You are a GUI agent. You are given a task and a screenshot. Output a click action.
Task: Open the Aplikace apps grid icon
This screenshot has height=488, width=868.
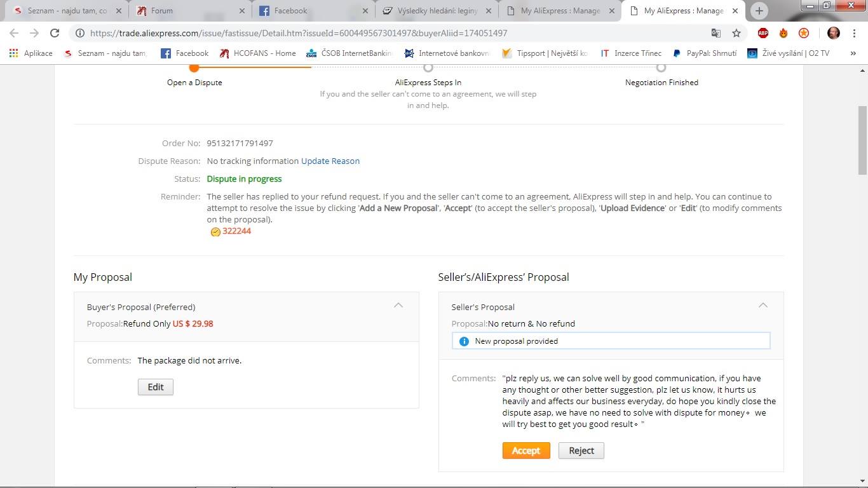tap(13, 53)
